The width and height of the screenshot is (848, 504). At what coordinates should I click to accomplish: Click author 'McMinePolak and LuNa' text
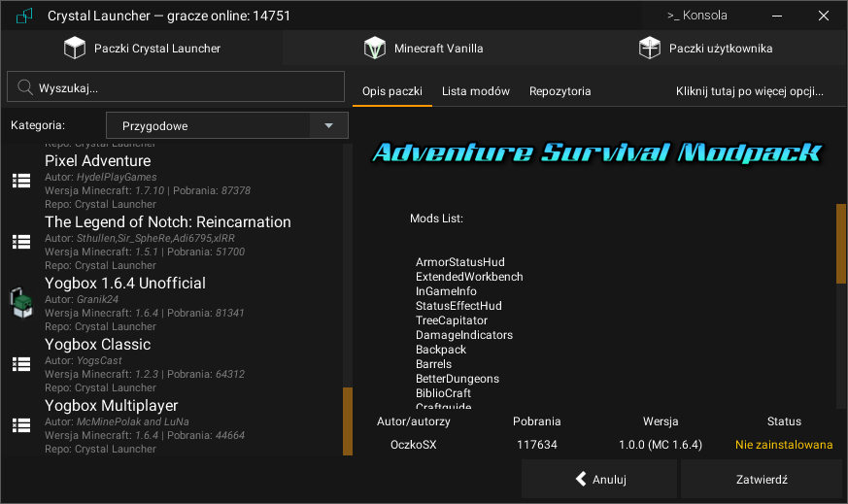point(132,421)
